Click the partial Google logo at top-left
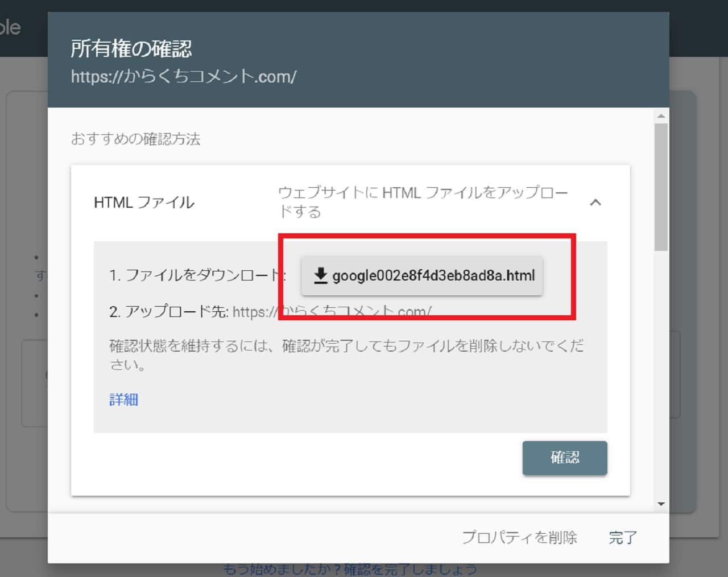This screenshot has height=577, width=728. (10, 27)
